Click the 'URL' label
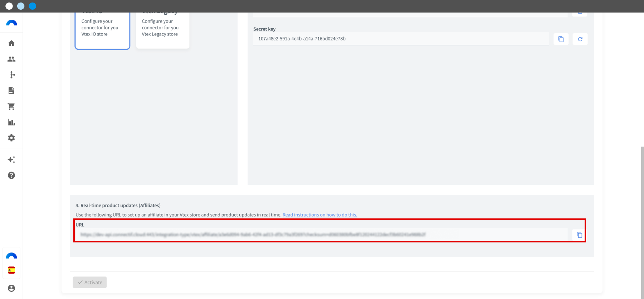 (80, 225)
